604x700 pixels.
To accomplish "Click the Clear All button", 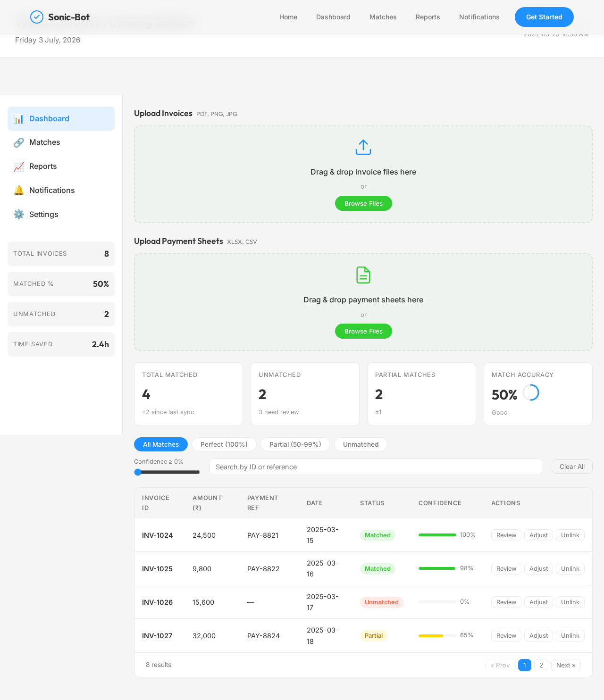I will (572, 467).
